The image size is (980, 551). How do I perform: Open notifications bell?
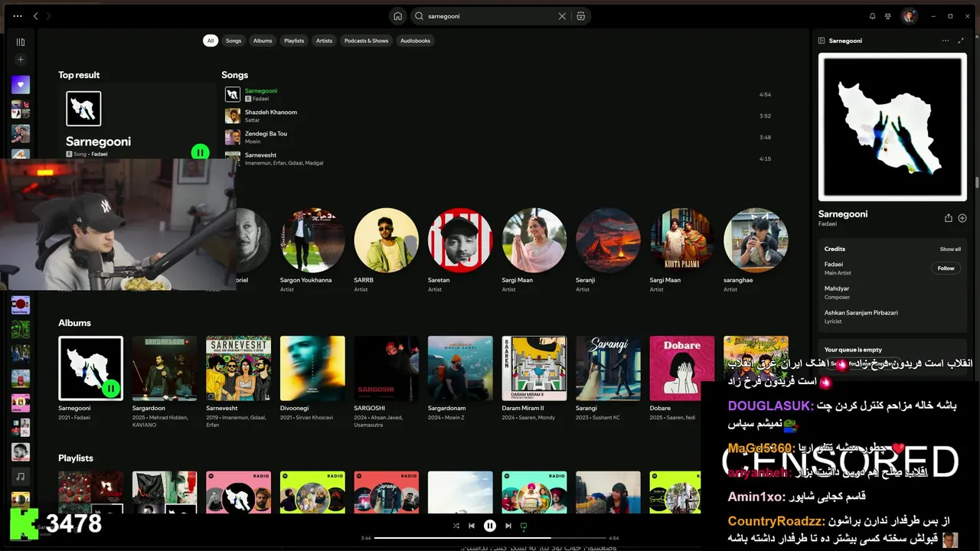pyautogui.click(x=872, y=16)
